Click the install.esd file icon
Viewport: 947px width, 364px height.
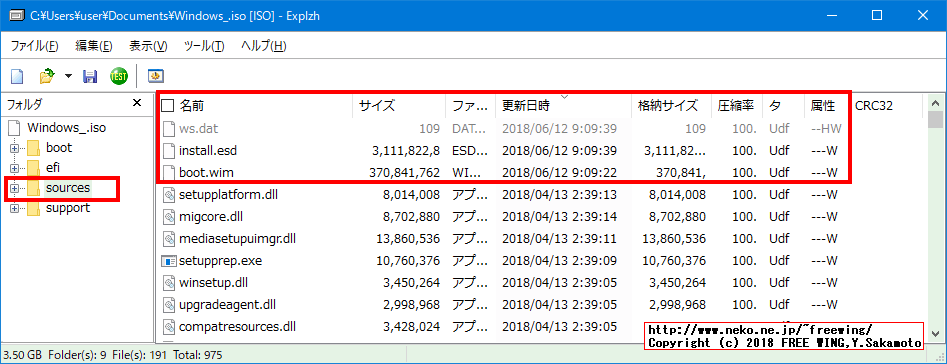pyautogui.click(x=169, y=150)
